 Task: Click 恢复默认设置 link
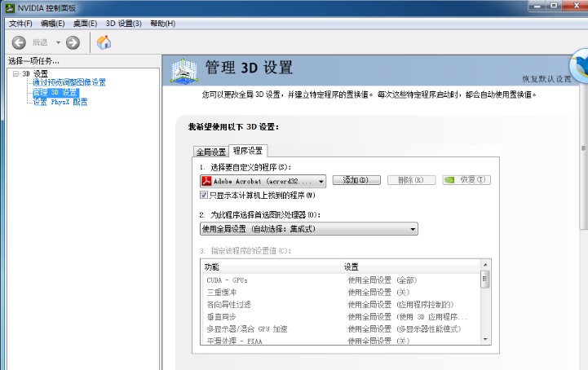546,79
